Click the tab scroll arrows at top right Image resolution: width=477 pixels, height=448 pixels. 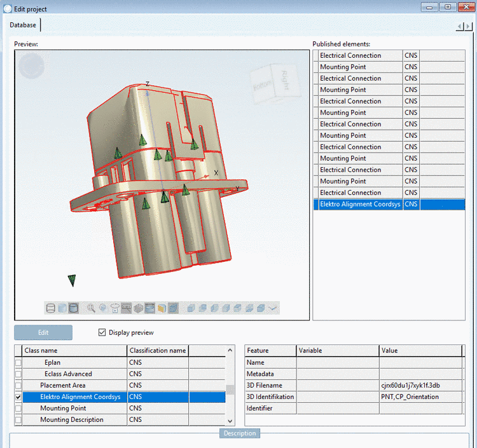tap(464, 26)
